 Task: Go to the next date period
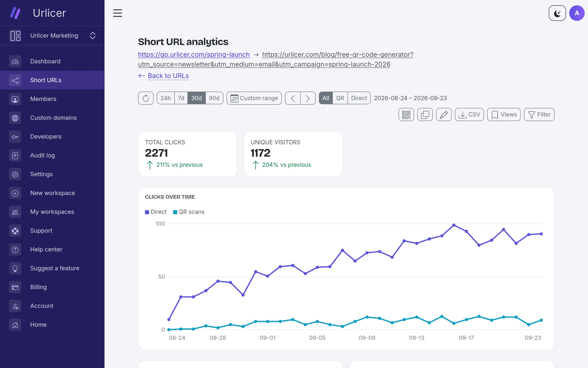(308, 98)
